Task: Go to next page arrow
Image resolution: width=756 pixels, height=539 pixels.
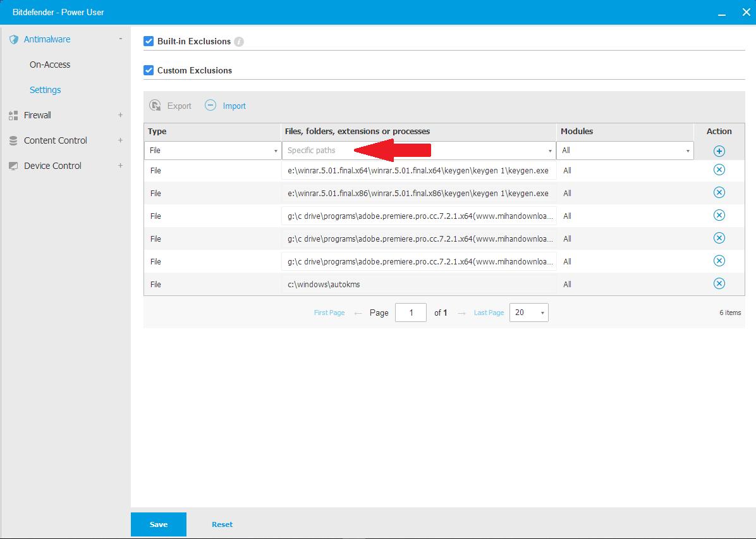Action: [461, 313]
